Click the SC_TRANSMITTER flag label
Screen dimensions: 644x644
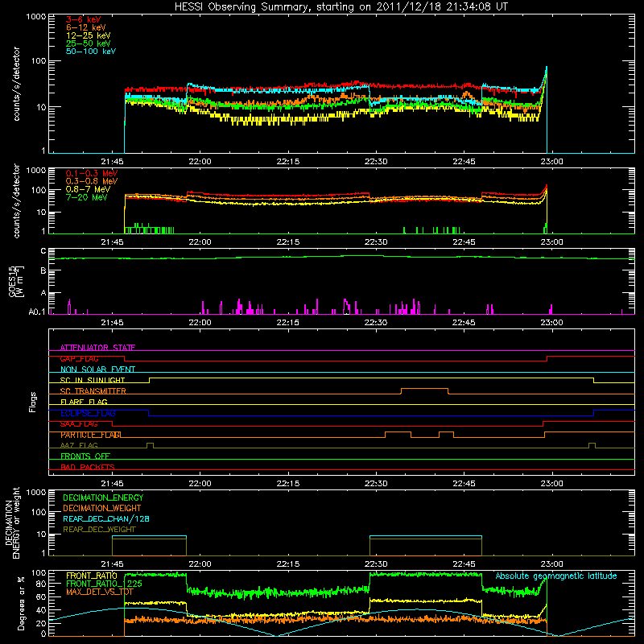93,391
